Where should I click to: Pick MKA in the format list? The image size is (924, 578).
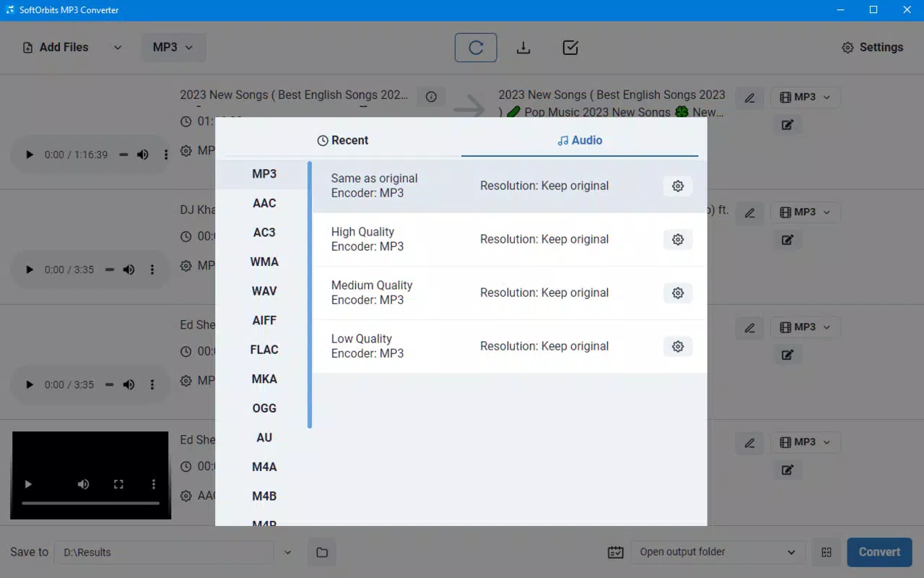coord(263,379)
